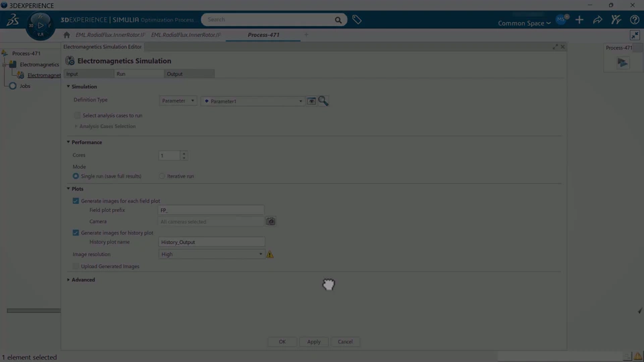Image resolution: width=644 pixels, height=362 pixels.
Task: Click the Run process icon in the Process-471 panel
Action: click(x=623, y=63)
